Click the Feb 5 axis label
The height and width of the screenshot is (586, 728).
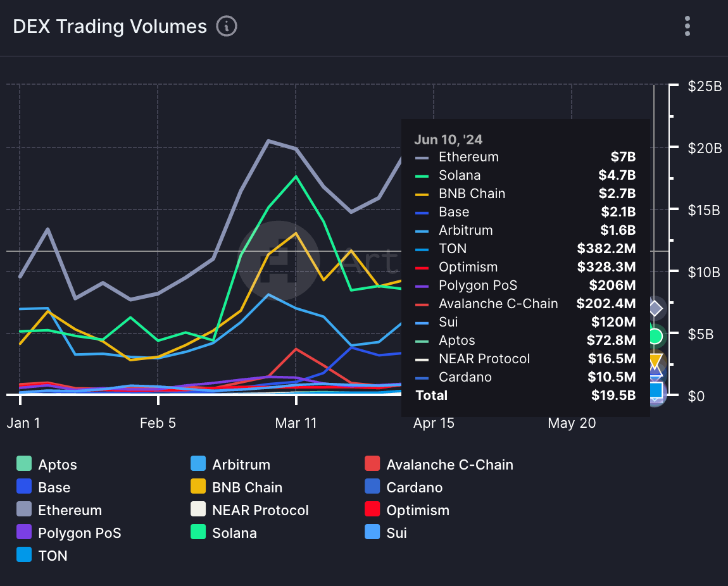tap(158, 423)
